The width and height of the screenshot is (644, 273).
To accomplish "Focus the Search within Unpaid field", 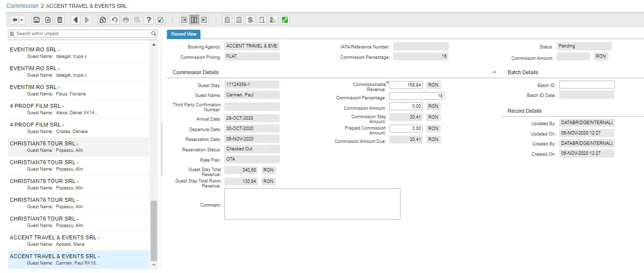I will (x=82, y=34).
